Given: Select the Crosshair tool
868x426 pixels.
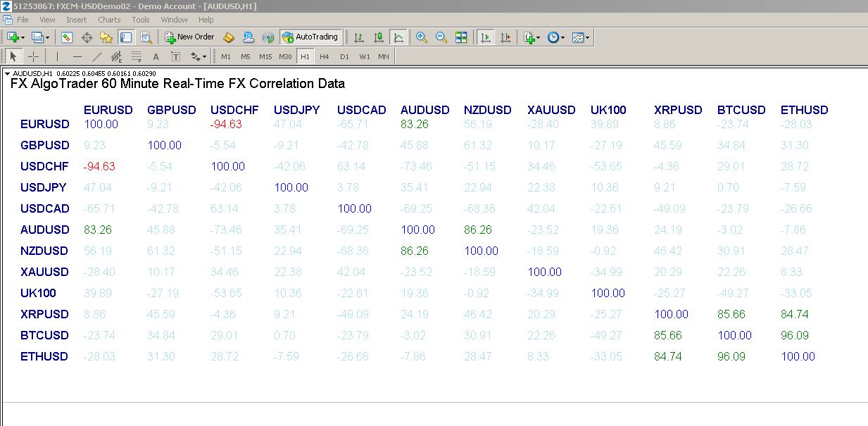Looking at the screenshot, I should (x=33, y=57).
